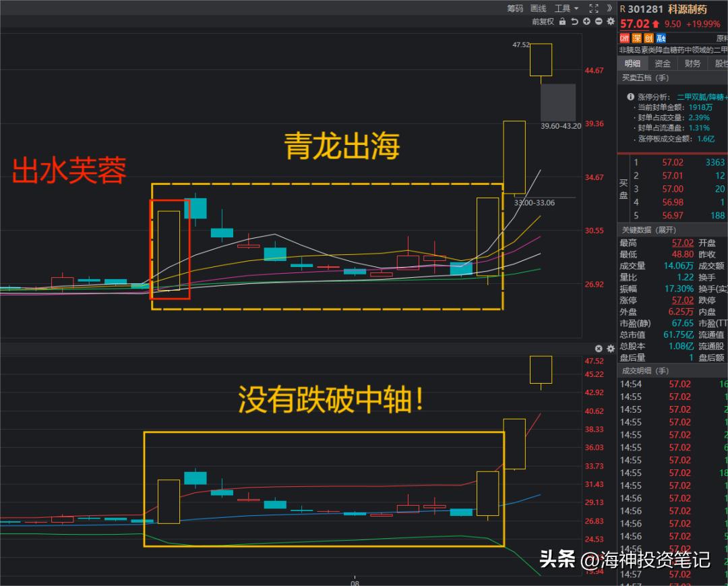The height and width of the screenshot is (586, 728).
Task: Click bid level 4 price 56.98
Action: click(673, 202)
